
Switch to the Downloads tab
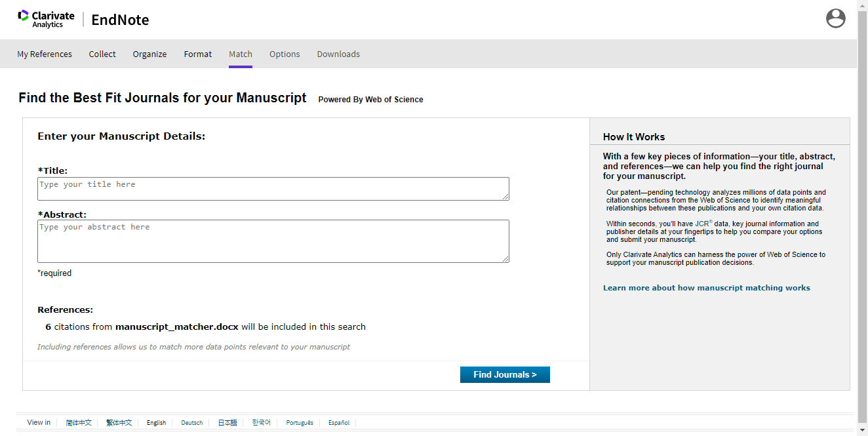pos(338,54)
